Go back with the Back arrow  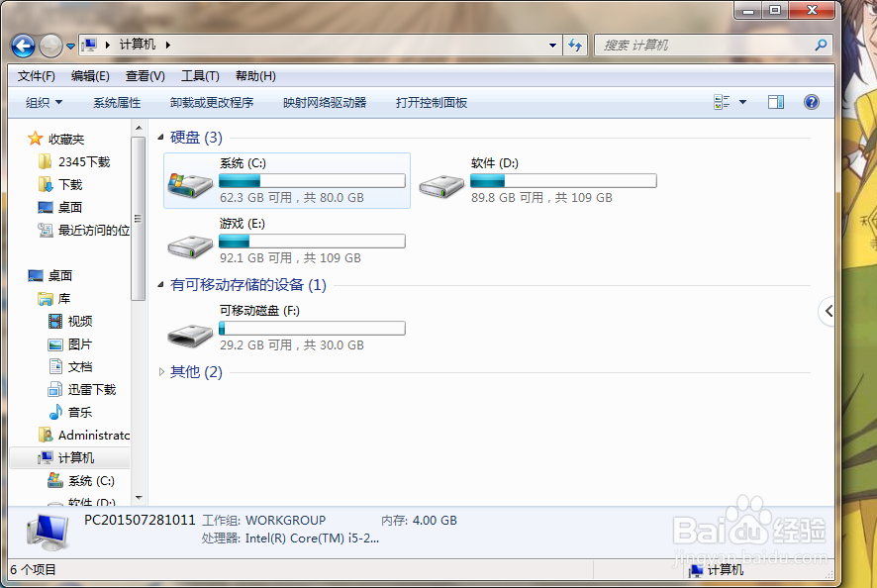pos(23,46)
